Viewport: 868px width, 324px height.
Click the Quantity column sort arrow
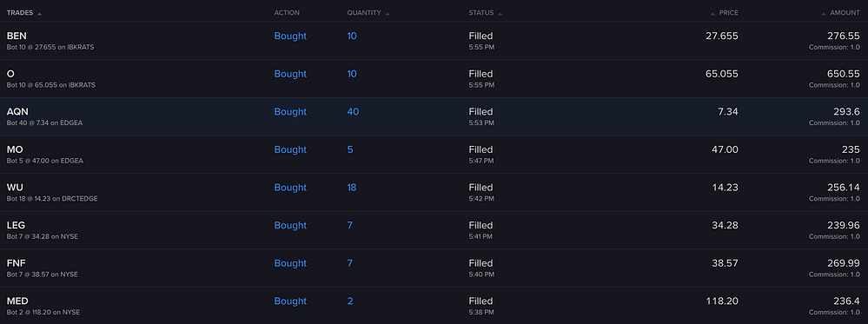coord(388,13)
